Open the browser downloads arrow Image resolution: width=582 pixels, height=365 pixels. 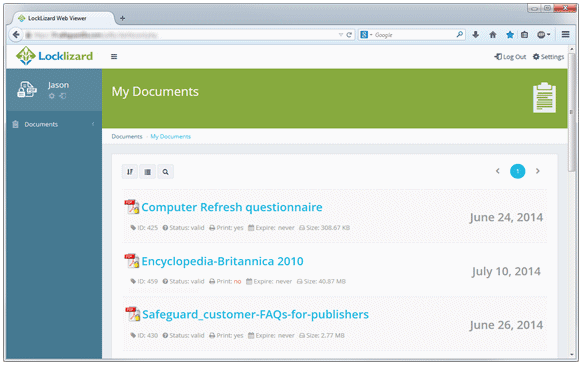point(475,35)
